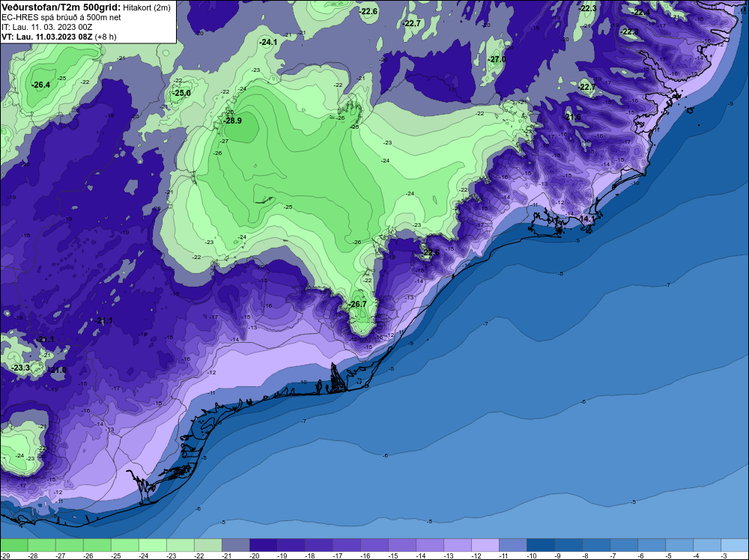Viewport: 749px width, 560px height.
Task: Click the '-21' legend tick label
Action: (x=226, y=556)
